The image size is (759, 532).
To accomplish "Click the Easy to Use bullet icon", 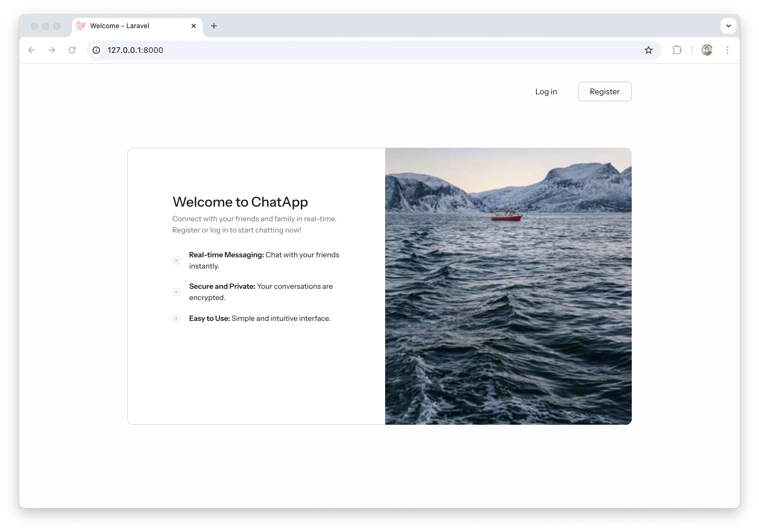I will (x=176, y=319).
